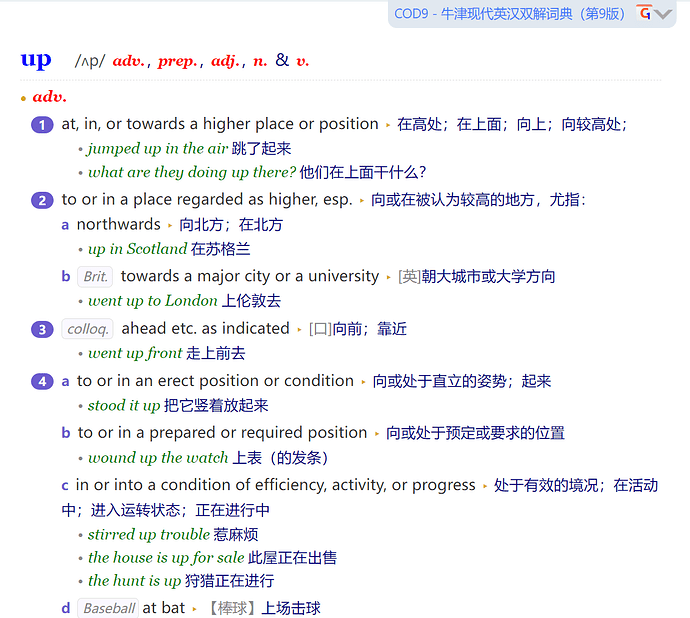Click example "went up front"
Image resolution: width=690 pixels, height=618 pixels.
pyautogui.click(x=135, y=353)
